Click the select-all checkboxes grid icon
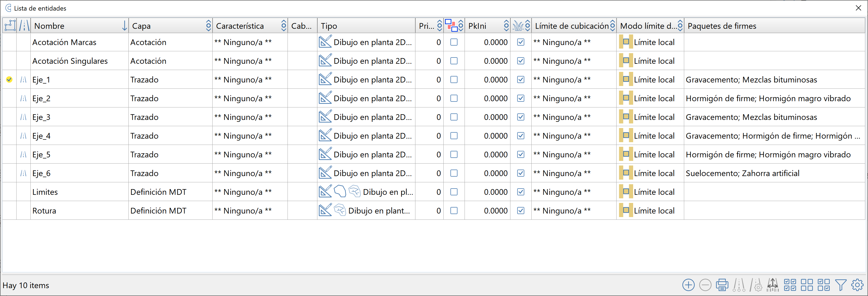This screenshot has height=296, width=868. (790, 285)
